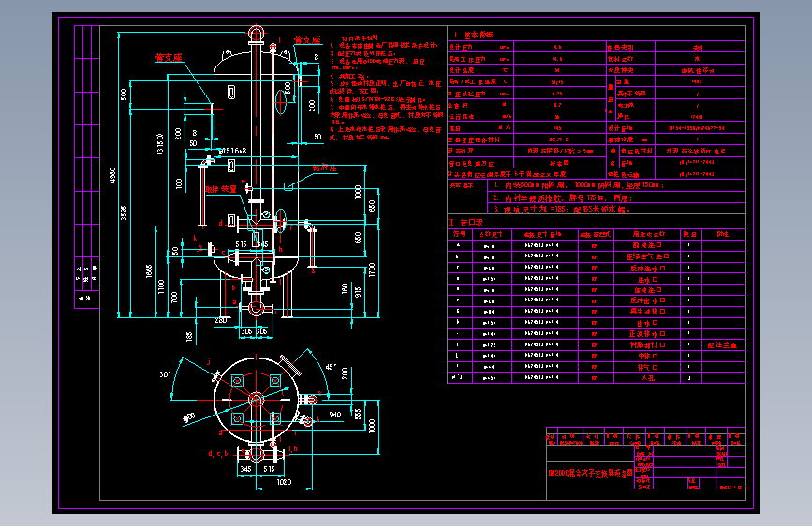Click the '中排口' table cell
The image size is (812, 526).
[648, 357]
